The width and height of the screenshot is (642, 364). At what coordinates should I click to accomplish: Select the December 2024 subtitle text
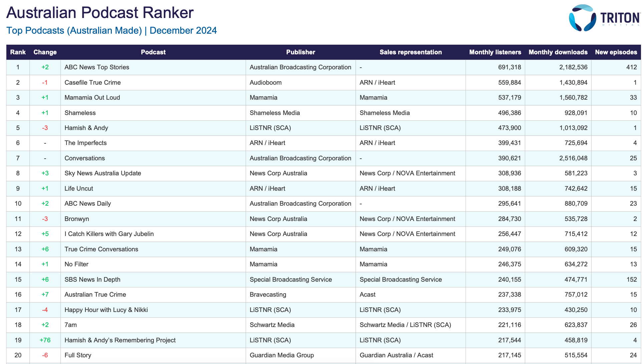pyautogui.click(x=183, y=30)
